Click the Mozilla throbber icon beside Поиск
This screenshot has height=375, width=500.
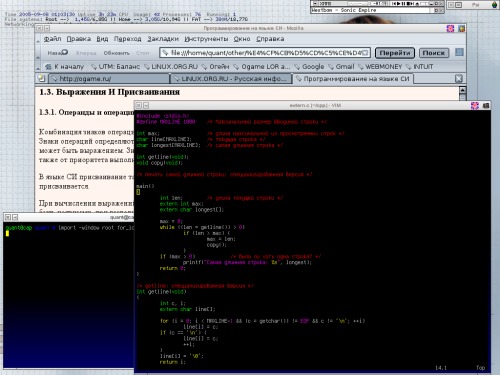click(459, 52)
